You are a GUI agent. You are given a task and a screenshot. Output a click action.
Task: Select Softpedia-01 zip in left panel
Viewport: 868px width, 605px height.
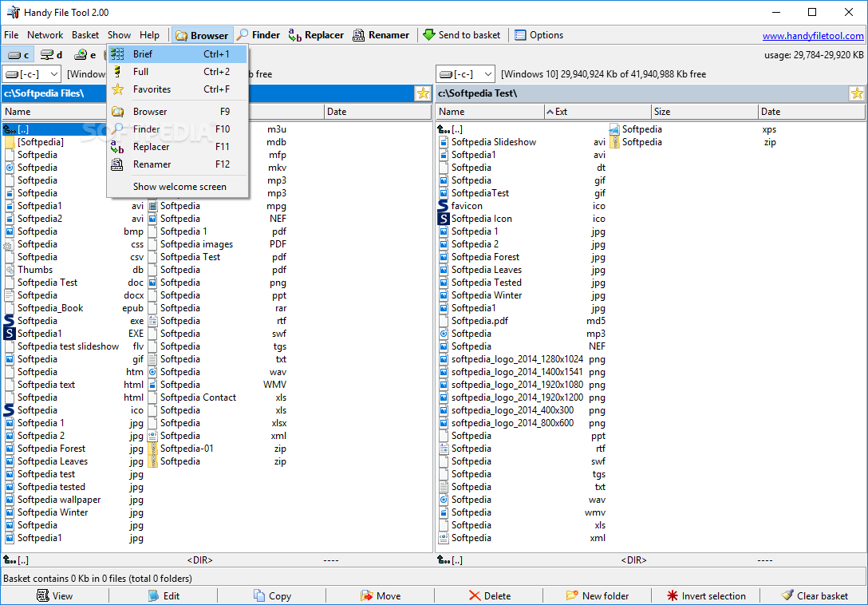pyautogui.click(x=217, y=449)
